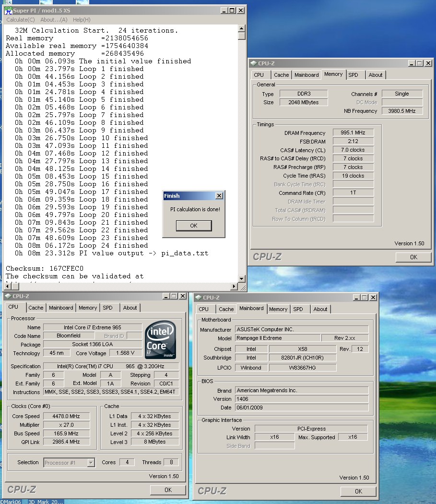This screenshot has width=436, height=504.
Task: Click the Southbridge 82801JR (ICH10R) field
Action: (x=302, y=358)
